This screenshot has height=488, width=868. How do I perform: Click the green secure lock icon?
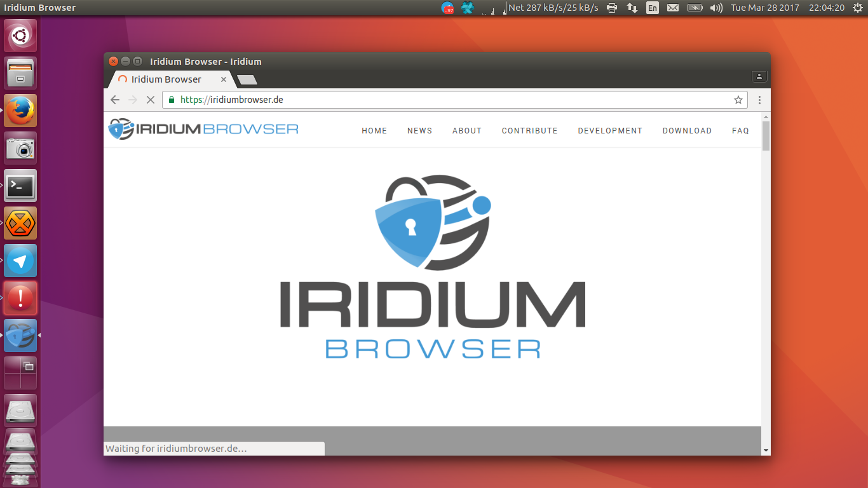coord(171,100)
